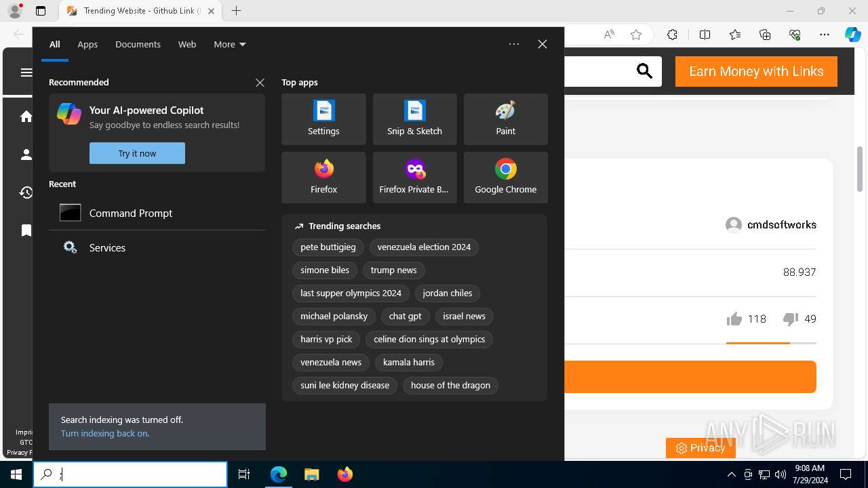
Task: Click the thumbs up like icon
Action: pyautogui.click(x=734, y=319)
